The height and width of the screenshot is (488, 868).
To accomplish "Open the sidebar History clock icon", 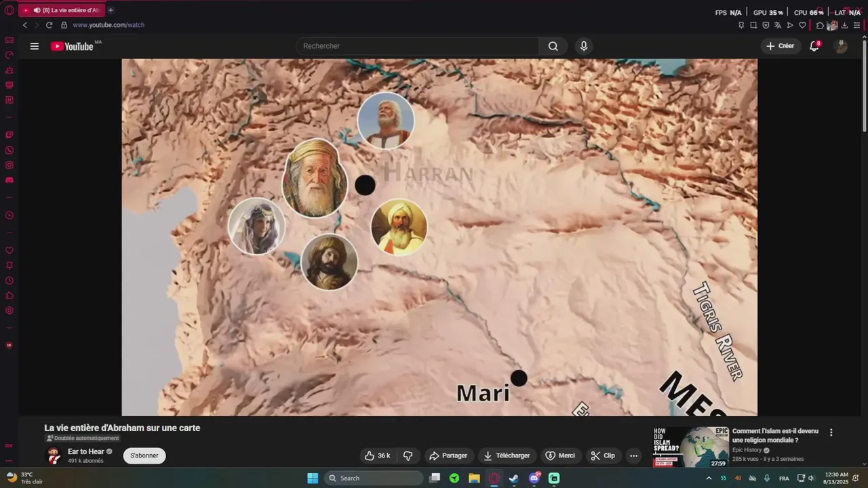I will click(x=9, y=281).
